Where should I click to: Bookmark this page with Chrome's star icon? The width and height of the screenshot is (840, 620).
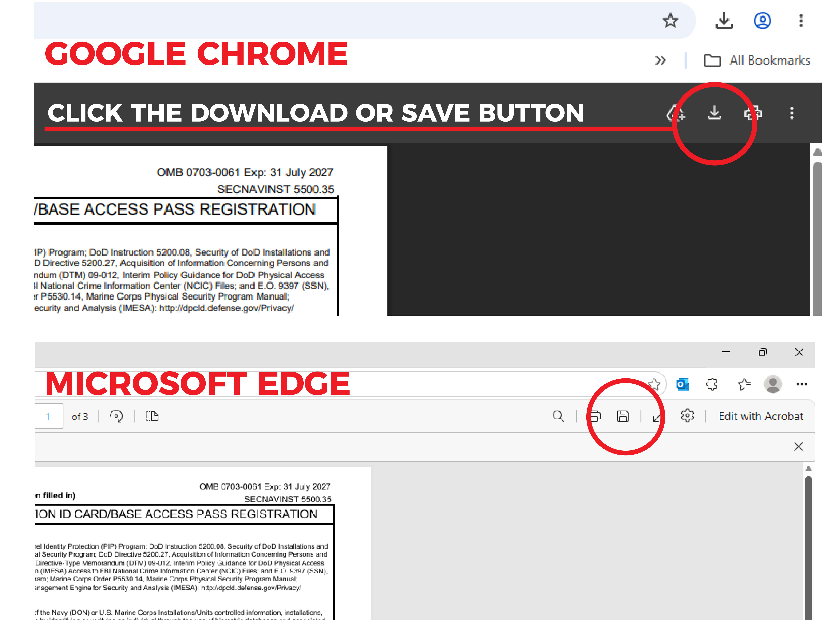[x=670, y=21]
